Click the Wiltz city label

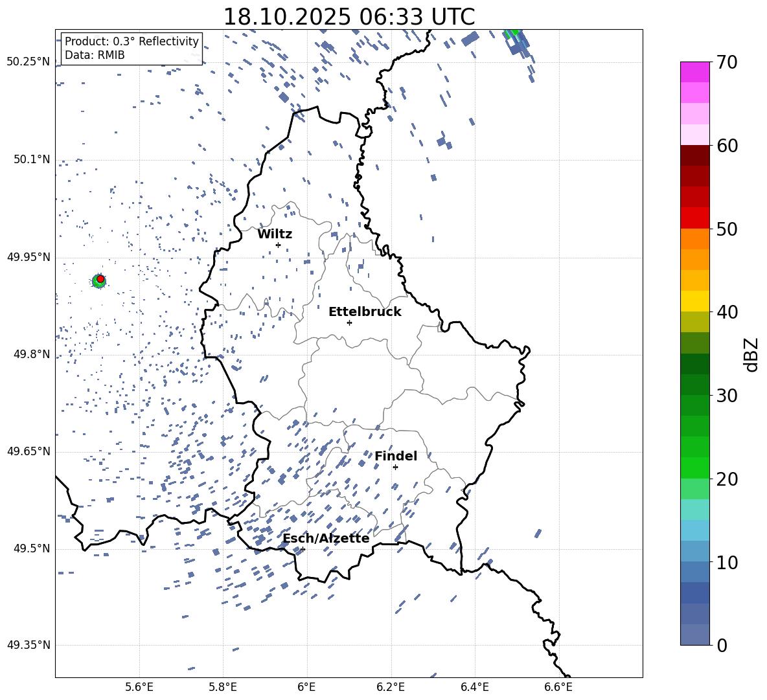(x=275, y=234)
